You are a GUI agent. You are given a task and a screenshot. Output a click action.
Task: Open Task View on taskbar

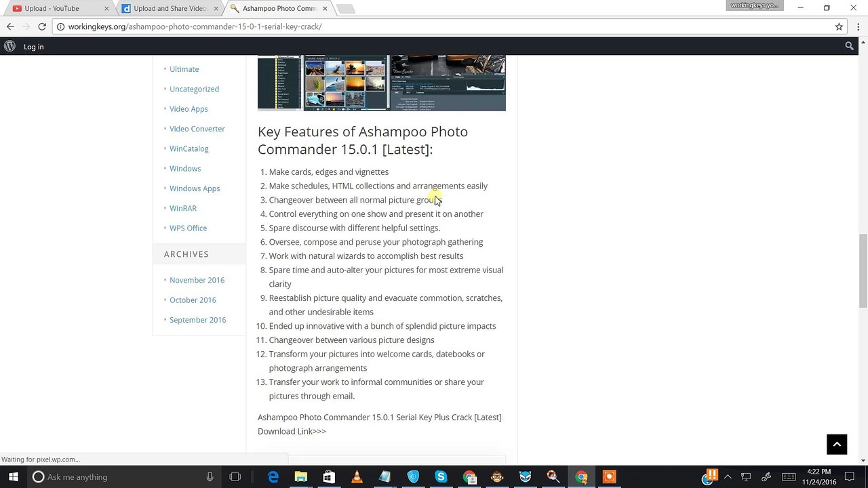[x=235, y=477]
